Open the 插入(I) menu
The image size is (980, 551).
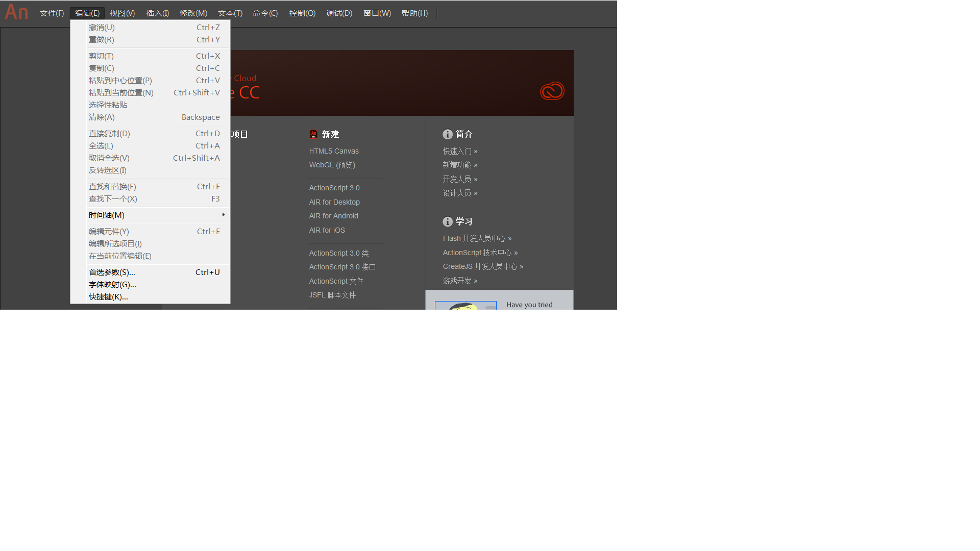[158, 13]
